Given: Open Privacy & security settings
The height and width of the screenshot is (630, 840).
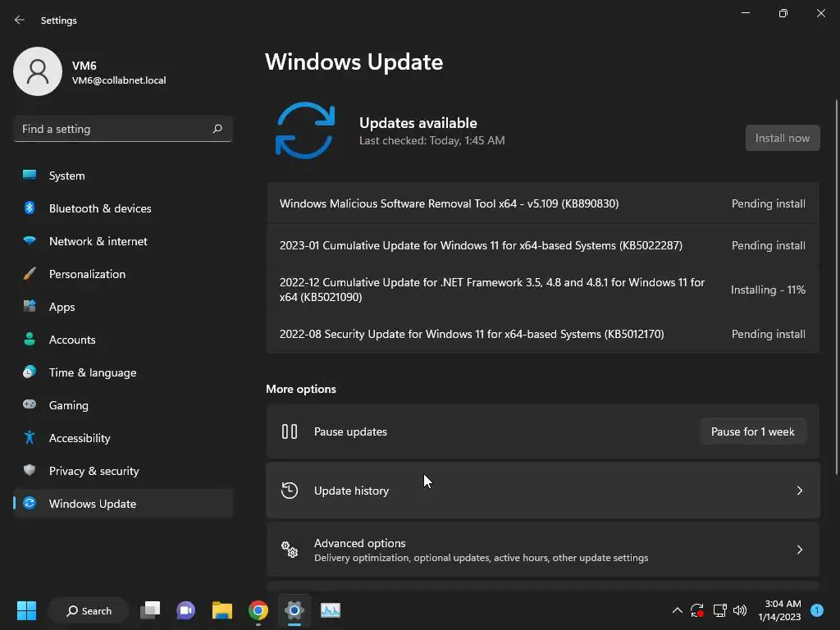Looking at the screenshot, I should 123,471.
